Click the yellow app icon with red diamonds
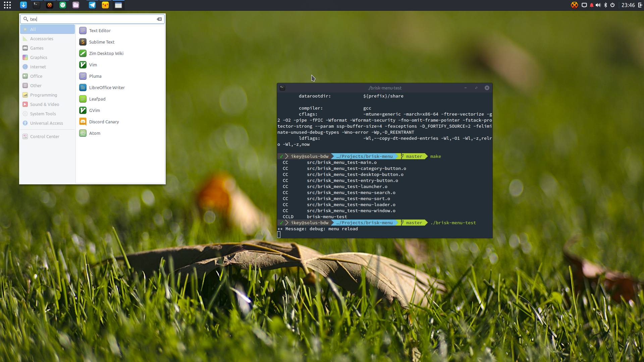The height and width of the screenshot is (362, 644). [x=105, y=5]
